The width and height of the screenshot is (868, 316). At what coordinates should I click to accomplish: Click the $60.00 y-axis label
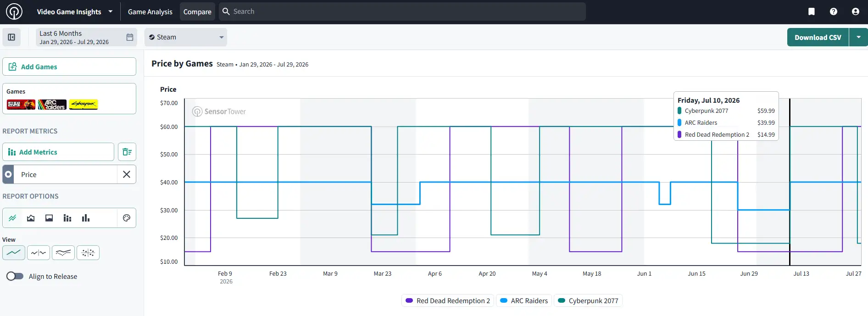pyautogui.click(x=169, y=127)
